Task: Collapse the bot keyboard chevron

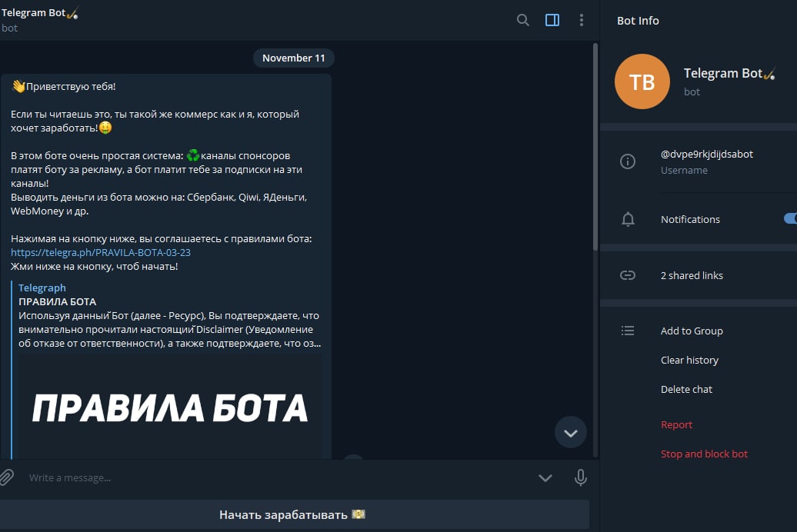Action: pyautogui.click(x=545, y=477)
